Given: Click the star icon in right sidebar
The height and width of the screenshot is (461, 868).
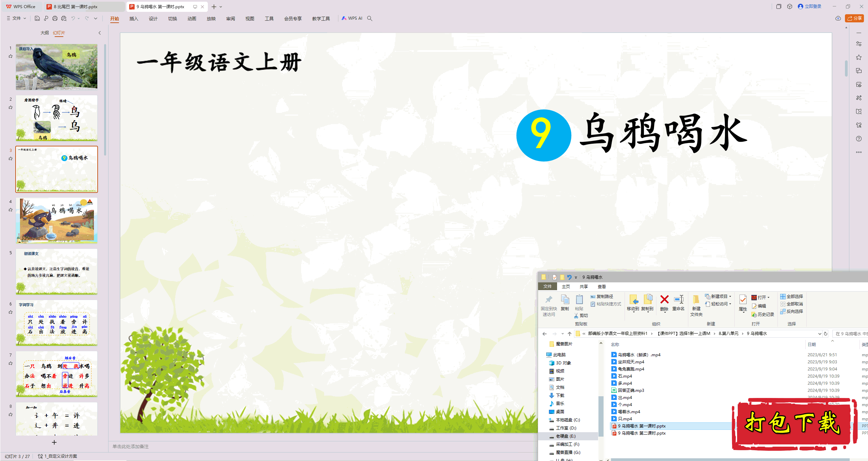Looking at the screenshot, I should pyautogui.click(x=859, y=57).
